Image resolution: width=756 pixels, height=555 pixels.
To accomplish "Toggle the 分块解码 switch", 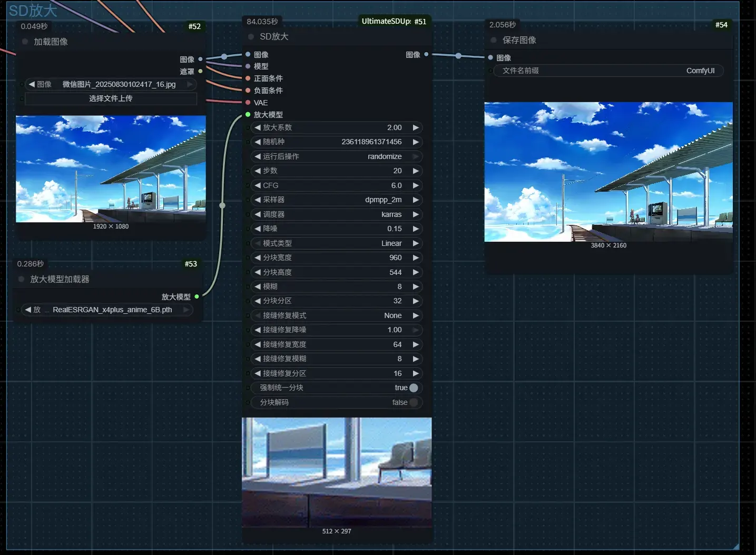I will point(414,402).
